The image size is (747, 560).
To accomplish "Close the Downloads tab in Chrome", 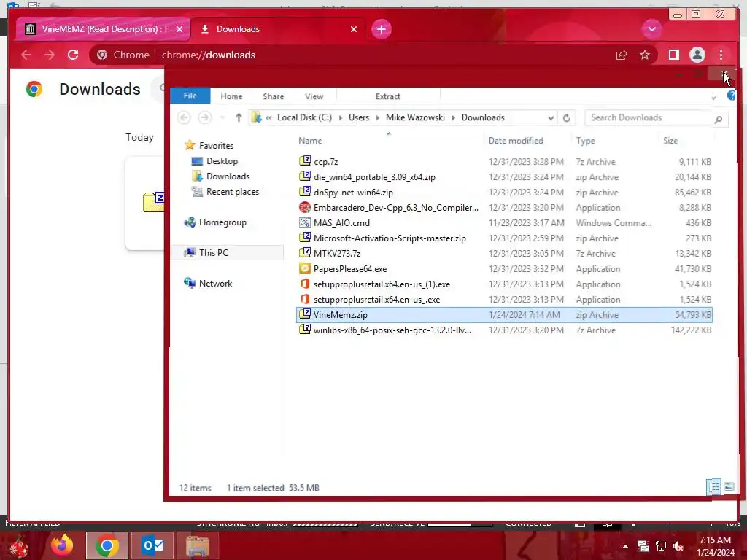I will tap(354, 29).
